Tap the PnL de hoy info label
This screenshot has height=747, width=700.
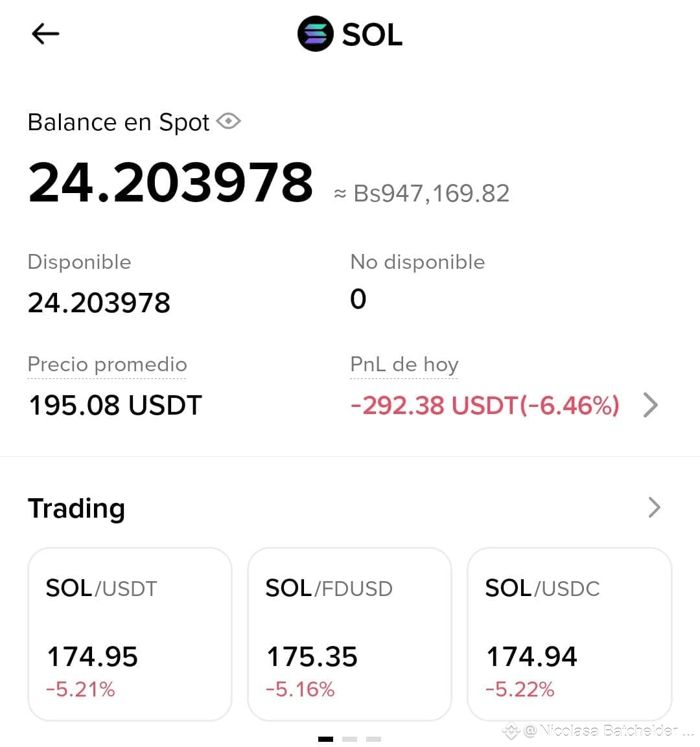click(x=404, y=365)
